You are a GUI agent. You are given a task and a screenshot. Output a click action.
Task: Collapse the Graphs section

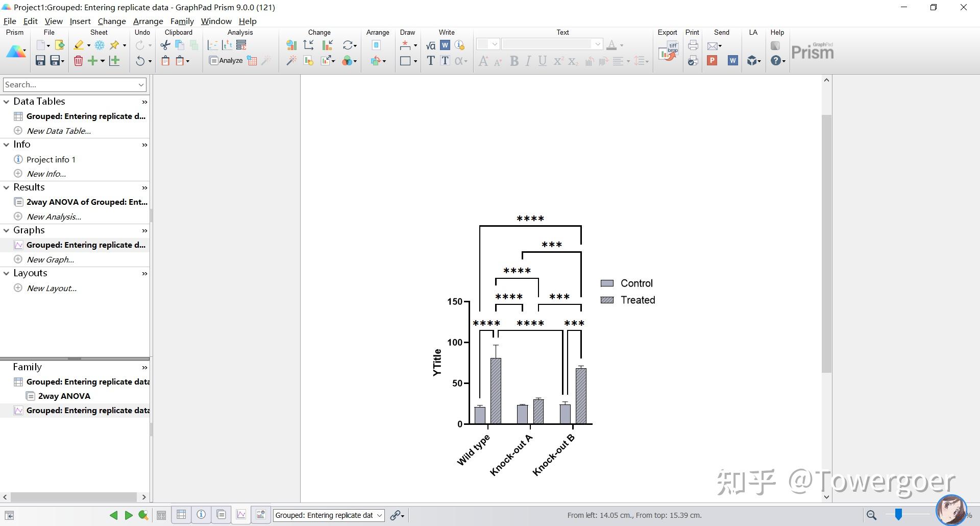click(7, 230)
